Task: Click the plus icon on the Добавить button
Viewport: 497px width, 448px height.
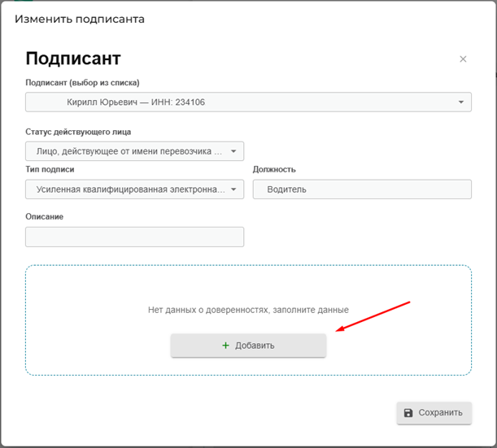Action: pos(225,346)
